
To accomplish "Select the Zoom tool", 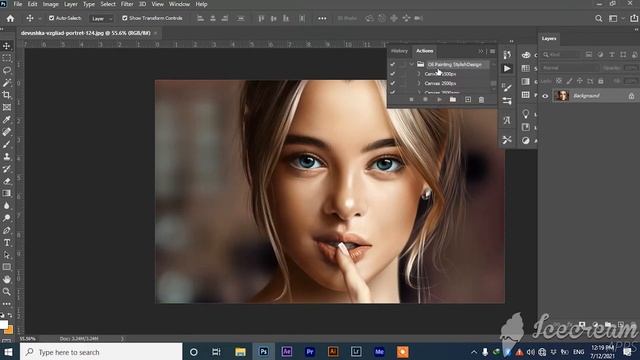I will (x=7, y=291).
